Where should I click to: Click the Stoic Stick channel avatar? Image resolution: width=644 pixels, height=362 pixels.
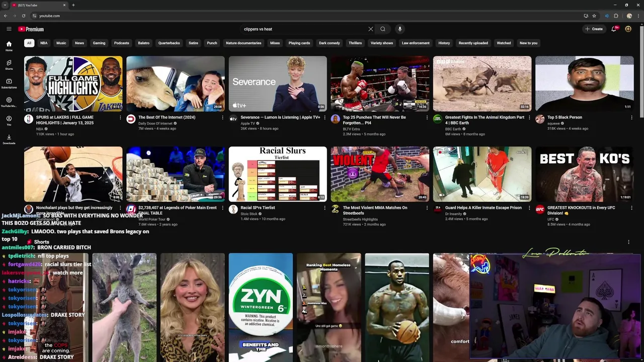[x=233, y=209]
